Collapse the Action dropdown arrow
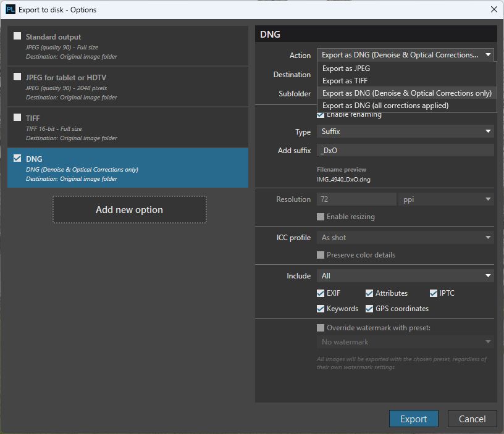 tap(488, 55)
